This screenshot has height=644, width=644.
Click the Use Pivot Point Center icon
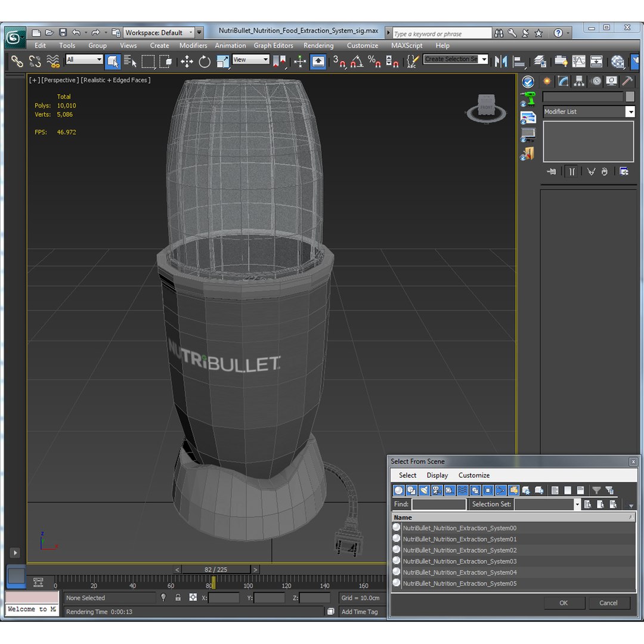(x=279, y=61)
